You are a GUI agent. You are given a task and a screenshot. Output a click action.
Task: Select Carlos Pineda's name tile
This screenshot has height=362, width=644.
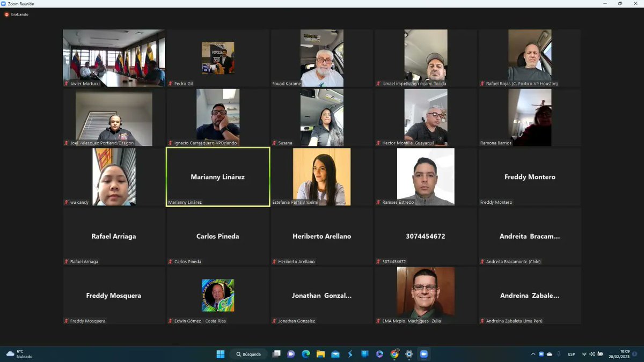click(218, 237)
